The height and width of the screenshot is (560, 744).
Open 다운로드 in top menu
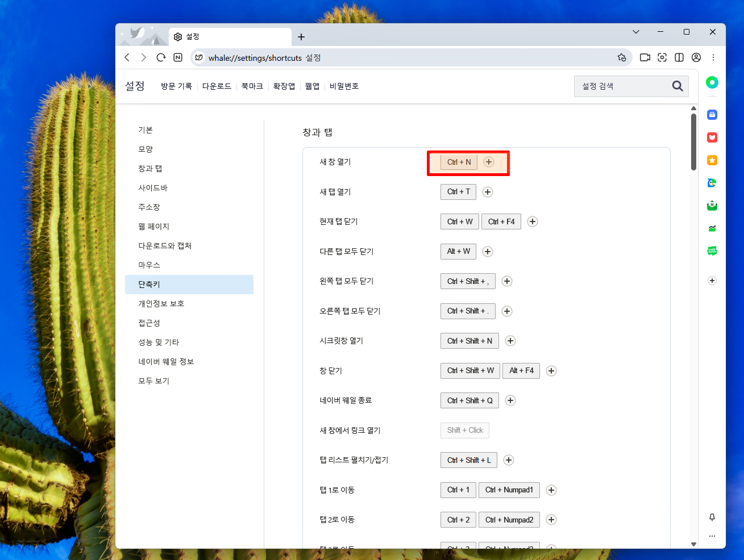217,86
